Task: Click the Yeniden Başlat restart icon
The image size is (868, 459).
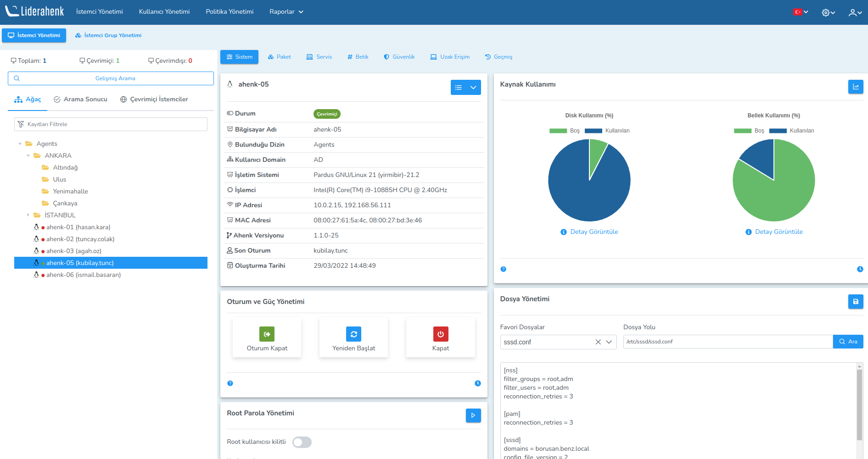Action: pos(353,334)
